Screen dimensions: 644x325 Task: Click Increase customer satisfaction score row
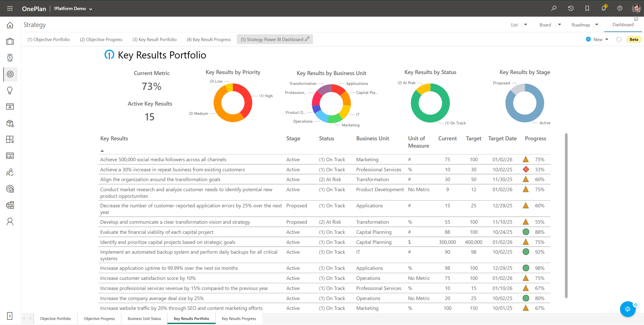click(x=324, y=278)
